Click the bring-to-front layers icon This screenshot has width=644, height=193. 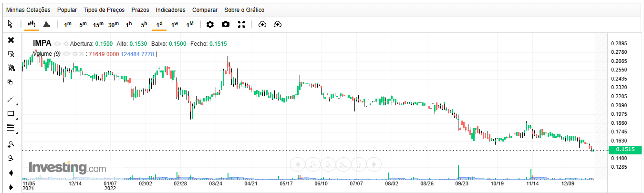[10, 82]
